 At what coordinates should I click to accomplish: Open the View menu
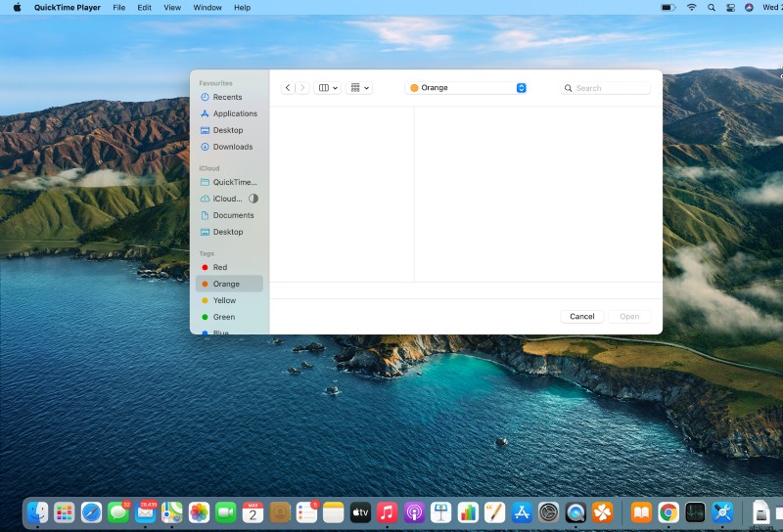pyautogui.click(x=172, y=8)
